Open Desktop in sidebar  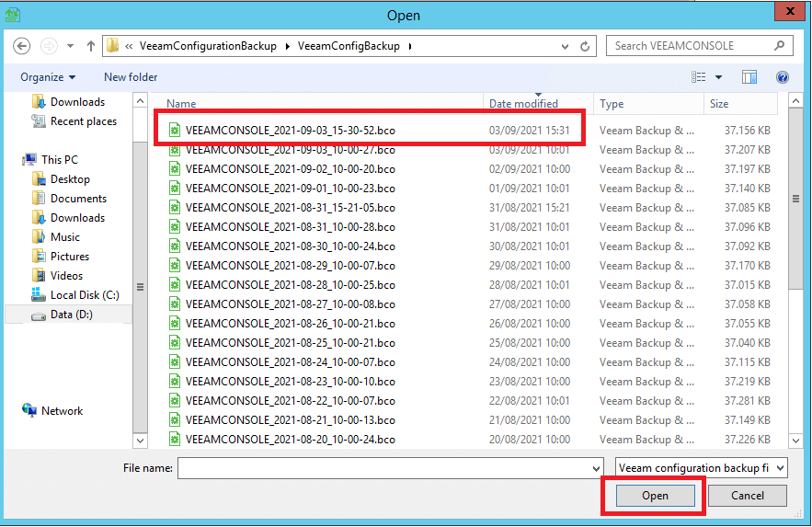click(x=70, y=179)
